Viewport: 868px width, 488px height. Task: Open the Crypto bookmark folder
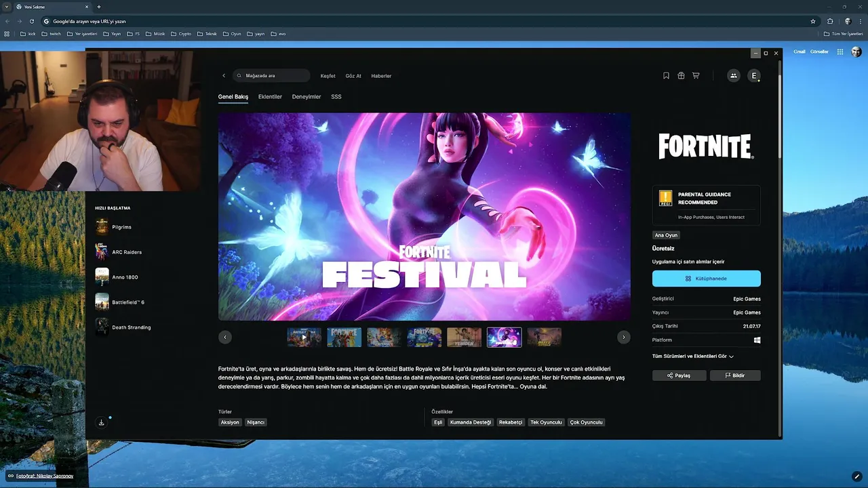click(181, 34)
